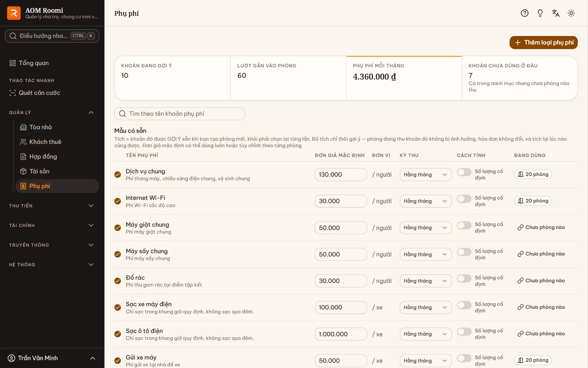Viewport: 588px width, 368px height.
Task: Select the Khoản chưa dùng ở đâu card
Action: (x=520, y=78)
